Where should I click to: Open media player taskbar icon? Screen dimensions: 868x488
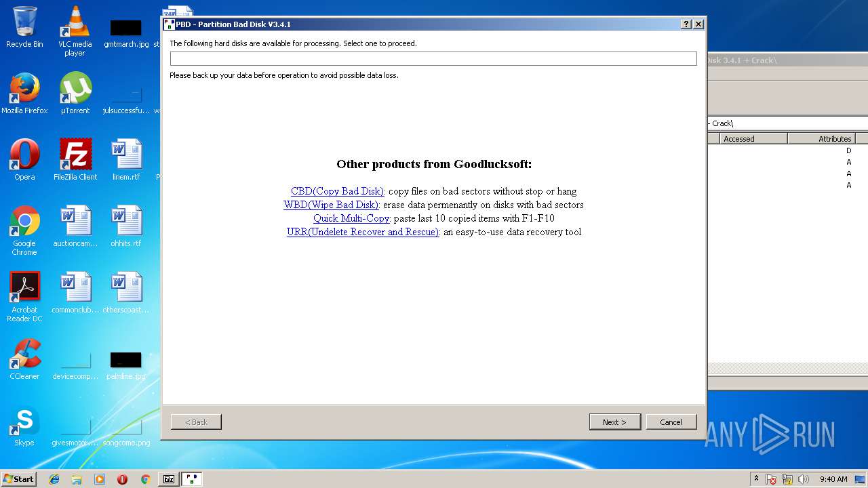click(x=100, y=479)
